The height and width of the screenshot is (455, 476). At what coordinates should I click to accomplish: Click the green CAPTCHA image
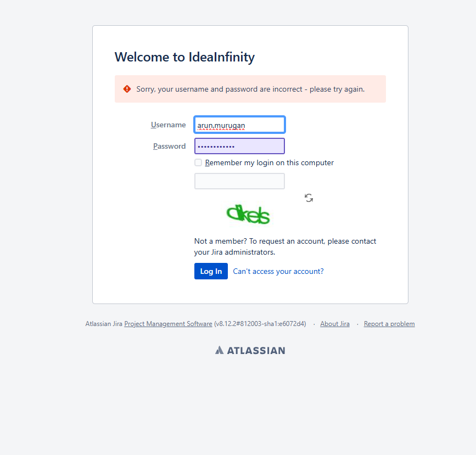[249, 214]
